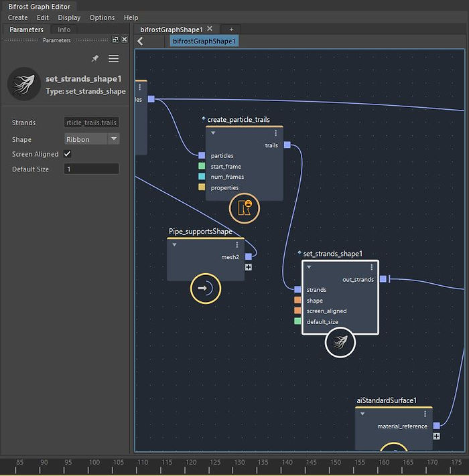Select the Pipe_supportsShape node title
The height and width of the screenshot is (476, 469).
(200, 232)
